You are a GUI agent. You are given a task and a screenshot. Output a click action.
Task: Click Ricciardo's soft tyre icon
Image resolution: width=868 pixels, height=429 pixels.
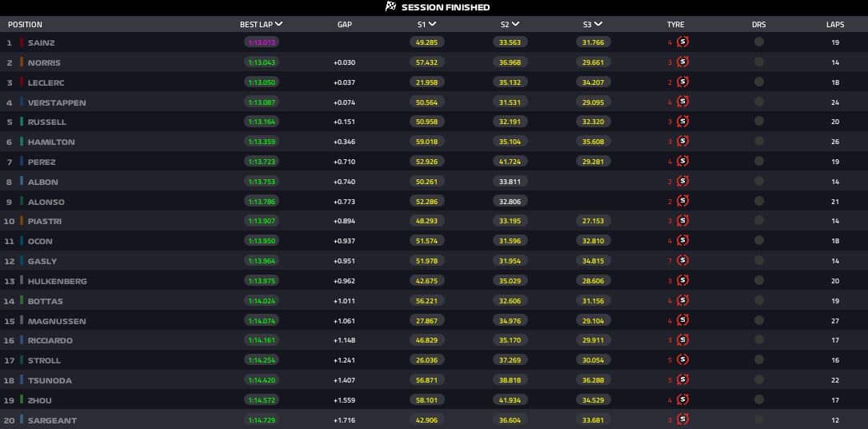(682, 340)
